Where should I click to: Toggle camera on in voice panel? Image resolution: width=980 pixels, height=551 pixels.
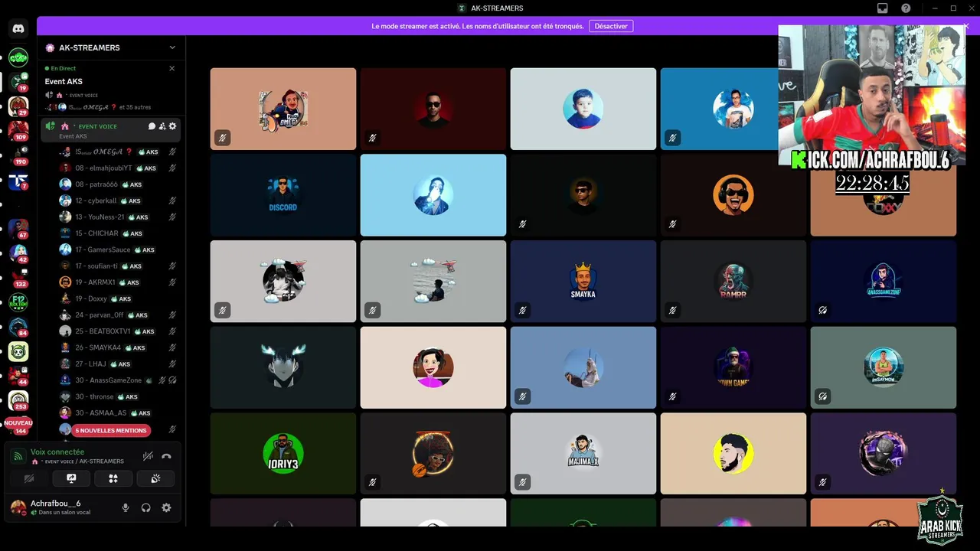[29, 478]
